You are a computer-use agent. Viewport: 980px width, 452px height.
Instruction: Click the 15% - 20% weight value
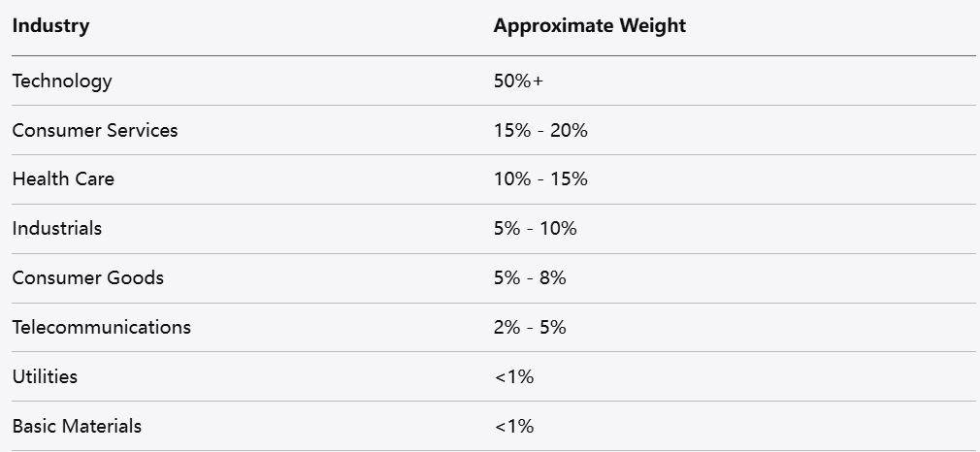click(540, 130)
